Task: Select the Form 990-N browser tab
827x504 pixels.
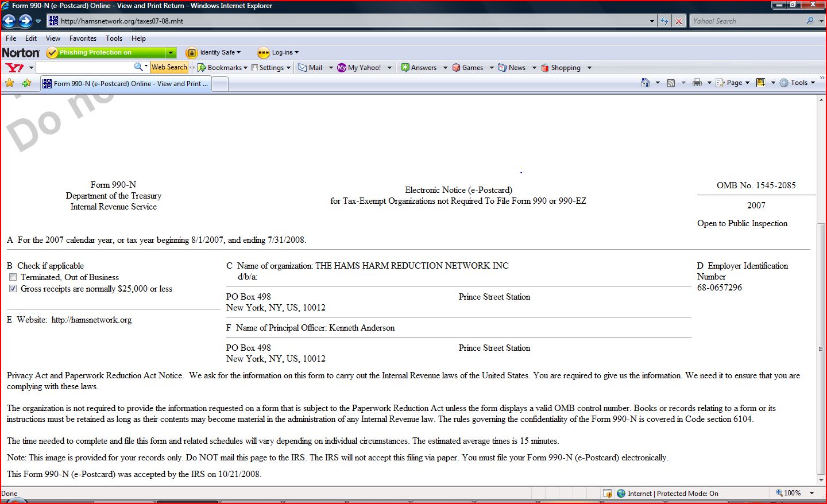Action: pos(126,84)
